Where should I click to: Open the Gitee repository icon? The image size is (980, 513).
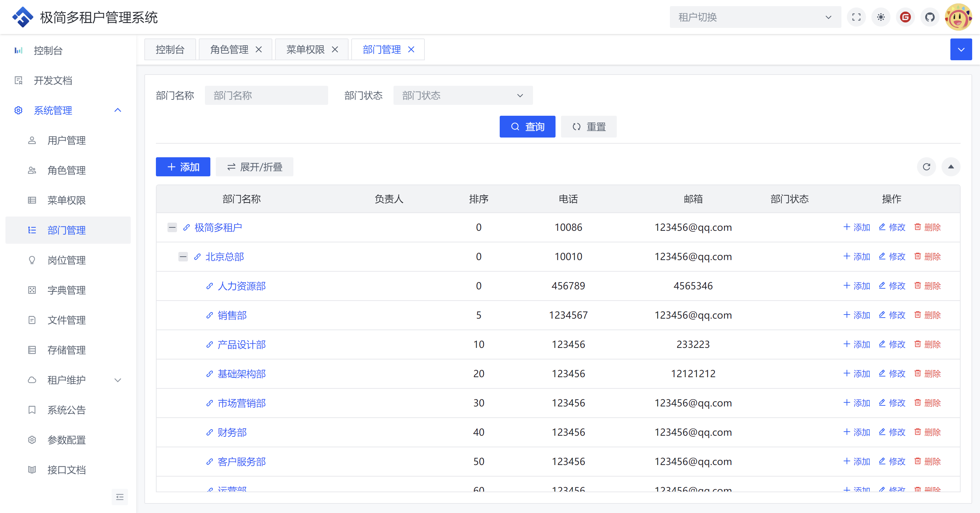(905, 17)
